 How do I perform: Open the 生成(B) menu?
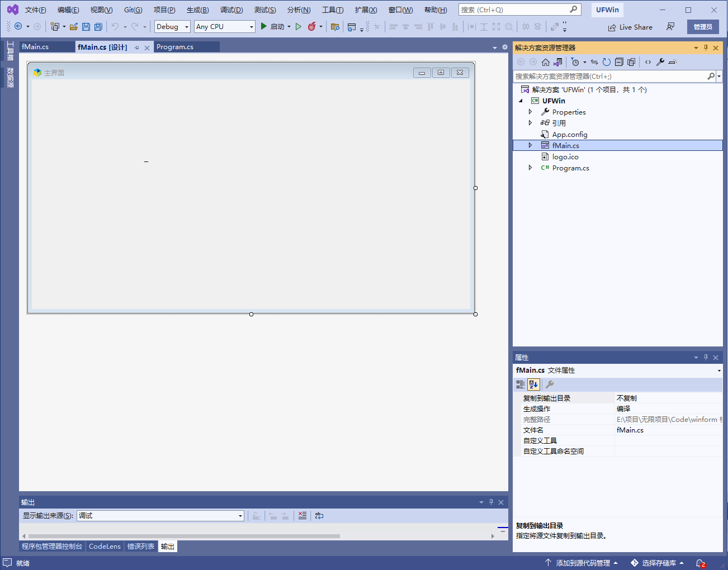pyautogui.click(x=197, y=10)
